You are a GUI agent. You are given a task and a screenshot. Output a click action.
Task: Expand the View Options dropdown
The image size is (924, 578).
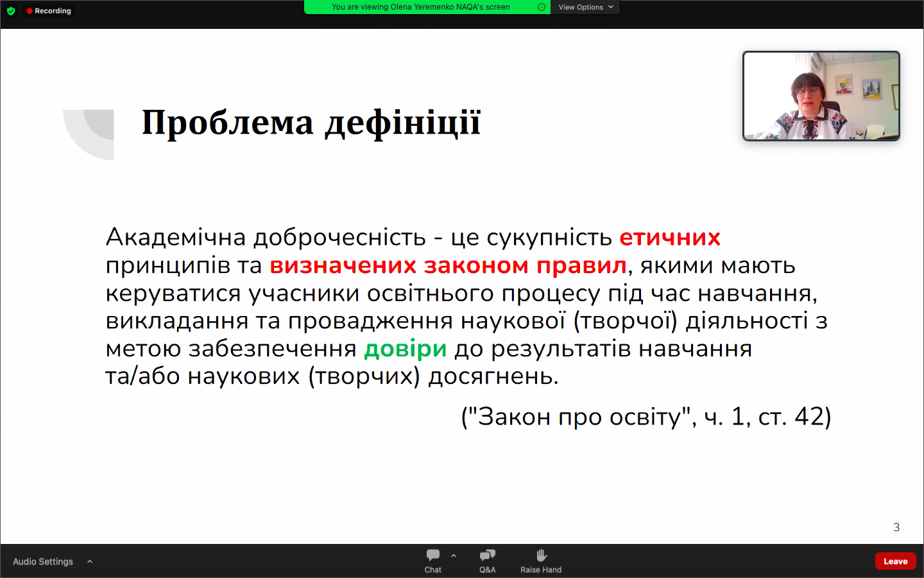(585, 7)
